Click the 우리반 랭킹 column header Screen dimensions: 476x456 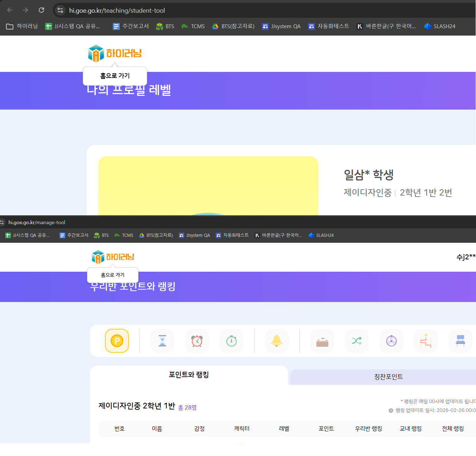tap(368, 429)
